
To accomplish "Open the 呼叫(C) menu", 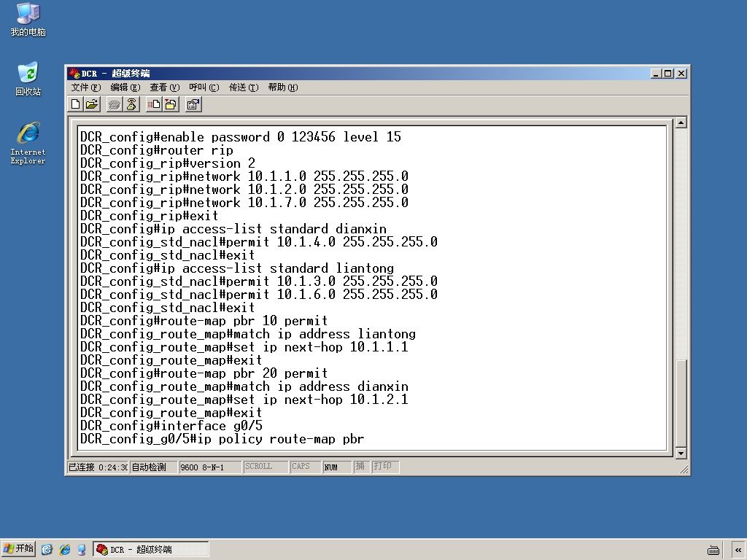I will (204, 87).
